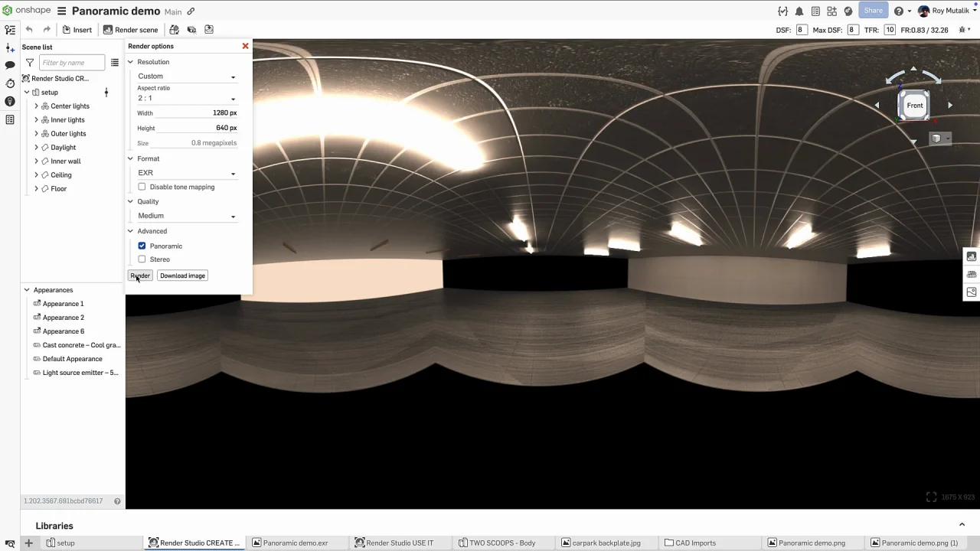The width and height of the screenshot is (980, 551).
Task: Check Disable tone mapping option
Action: click(142, 187)
